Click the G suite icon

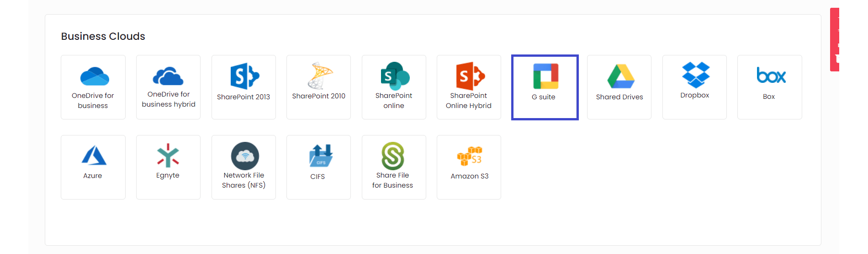pos(545,76)
